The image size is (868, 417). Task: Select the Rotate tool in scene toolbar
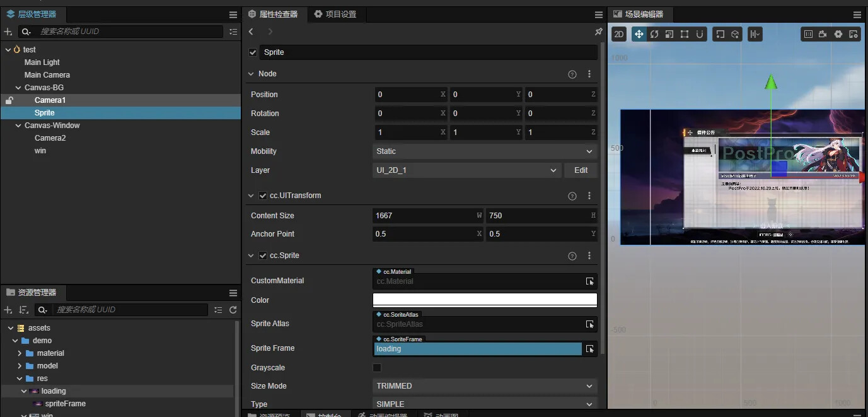tap(654, 34)
